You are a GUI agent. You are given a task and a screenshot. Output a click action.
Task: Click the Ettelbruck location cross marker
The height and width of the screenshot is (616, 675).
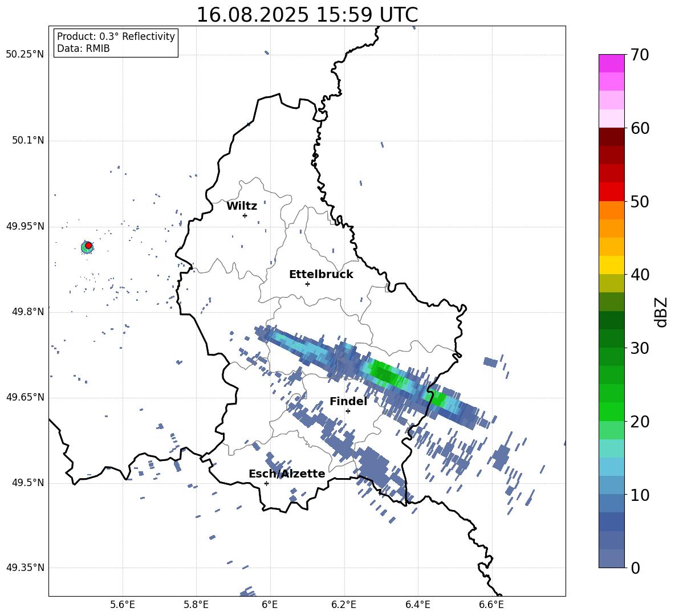(x=307, y=284)
